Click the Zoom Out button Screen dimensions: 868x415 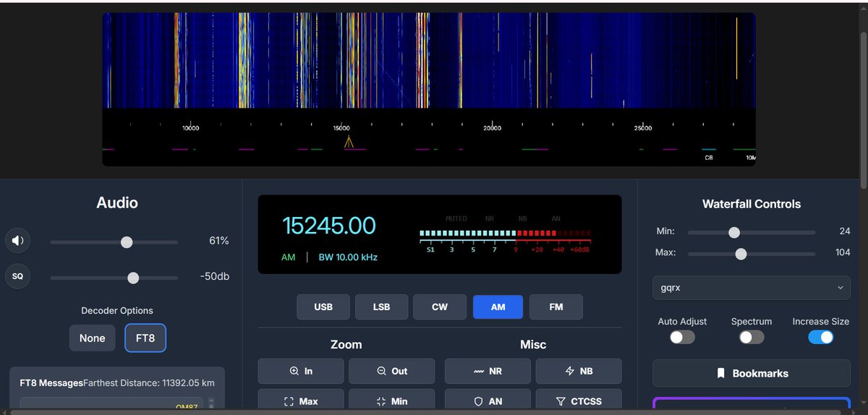tap(392, 371)
